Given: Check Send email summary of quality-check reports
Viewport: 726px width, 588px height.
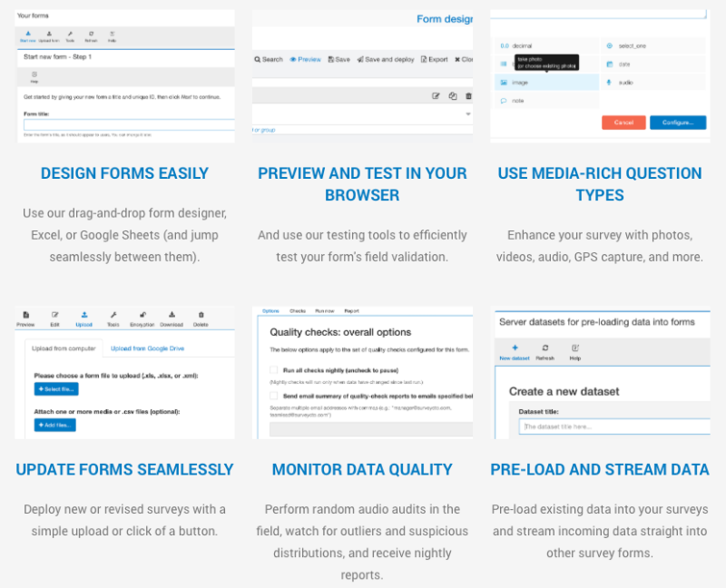Looking at the screenshot, I should click(x=274, y=396).
